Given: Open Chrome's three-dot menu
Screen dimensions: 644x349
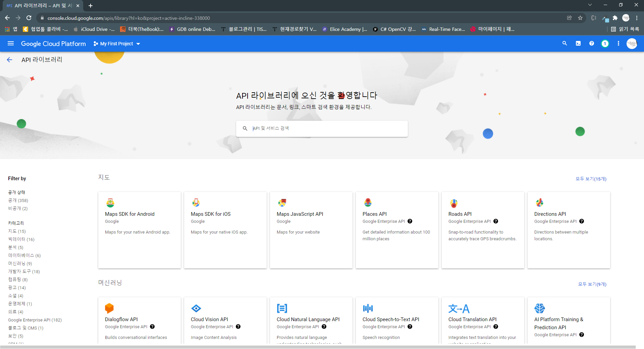Looking at the screenshot, I should [x=637, y=18].
